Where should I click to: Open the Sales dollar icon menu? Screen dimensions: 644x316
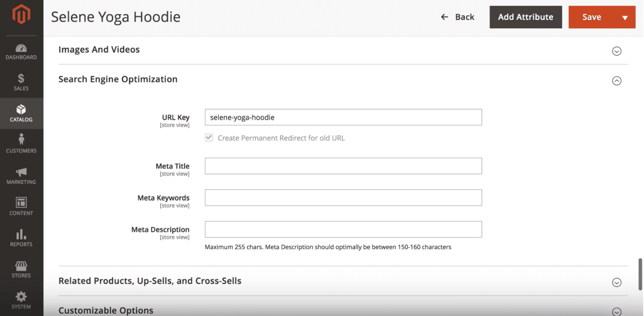[x=21, y=79]
